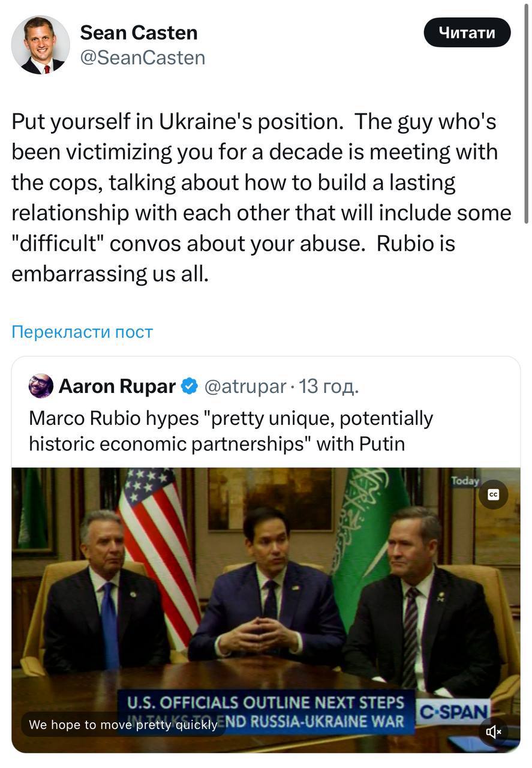Click the "Today" label in the video corner

[465, 481]
